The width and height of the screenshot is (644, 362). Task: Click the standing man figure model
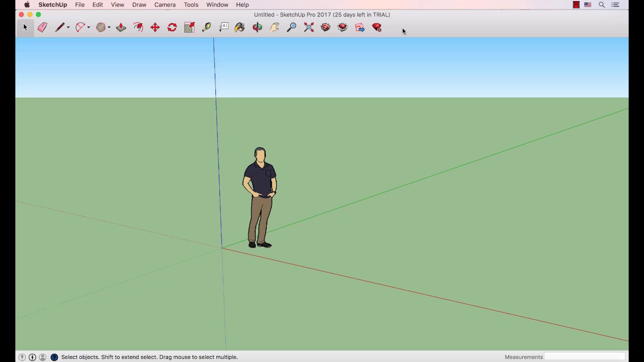tap(260, 198)
